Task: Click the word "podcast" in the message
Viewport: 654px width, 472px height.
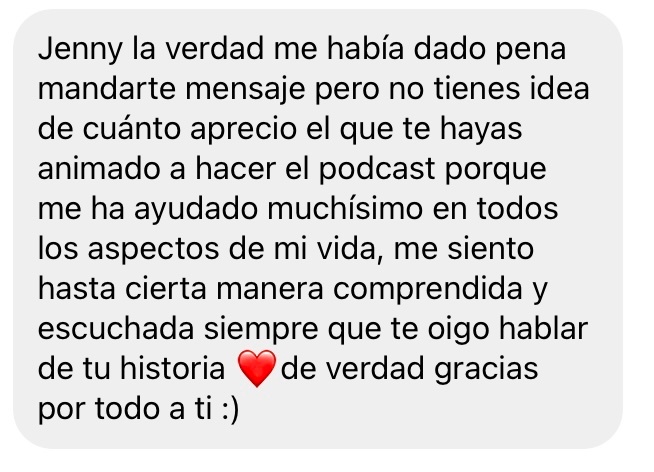Action: coord(377,170)
